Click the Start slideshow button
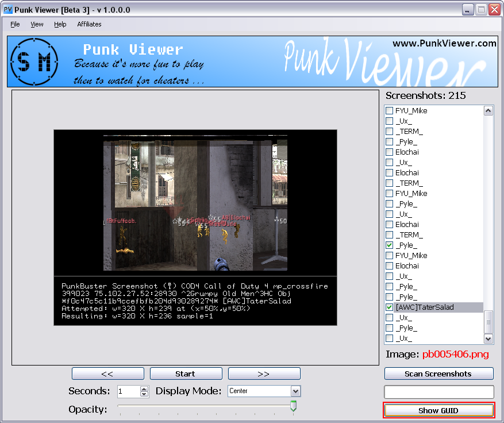The height and width of the screenshot is (423, 504). click(x=186, y=374)
